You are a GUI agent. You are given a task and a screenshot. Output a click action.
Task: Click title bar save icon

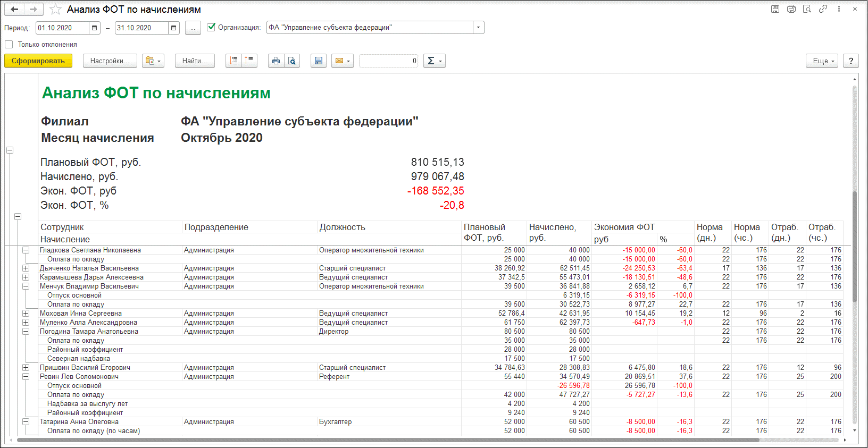(775, 9)
